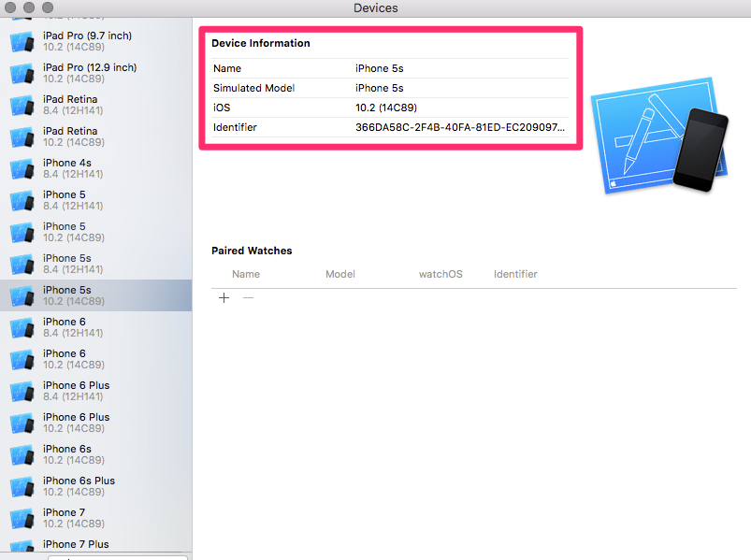Viewport: 751px width, 560px height.
Task: Remove a paired watch with the minus button
Action: click(x=248, y=298)
